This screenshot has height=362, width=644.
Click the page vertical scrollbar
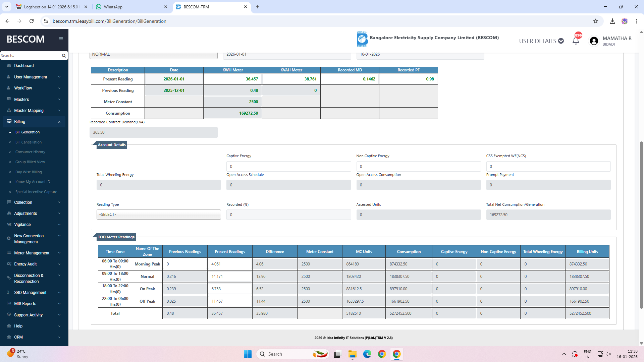pos(641,225)
